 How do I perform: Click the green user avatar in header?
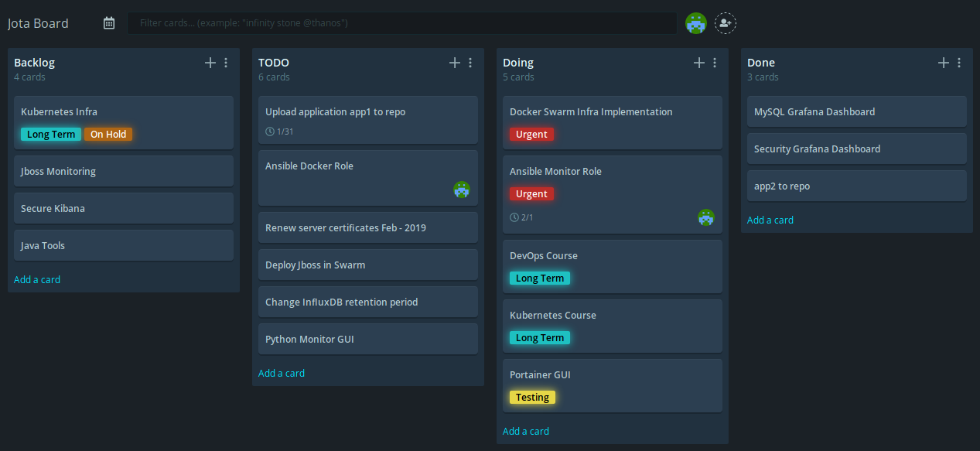point(696,23)
